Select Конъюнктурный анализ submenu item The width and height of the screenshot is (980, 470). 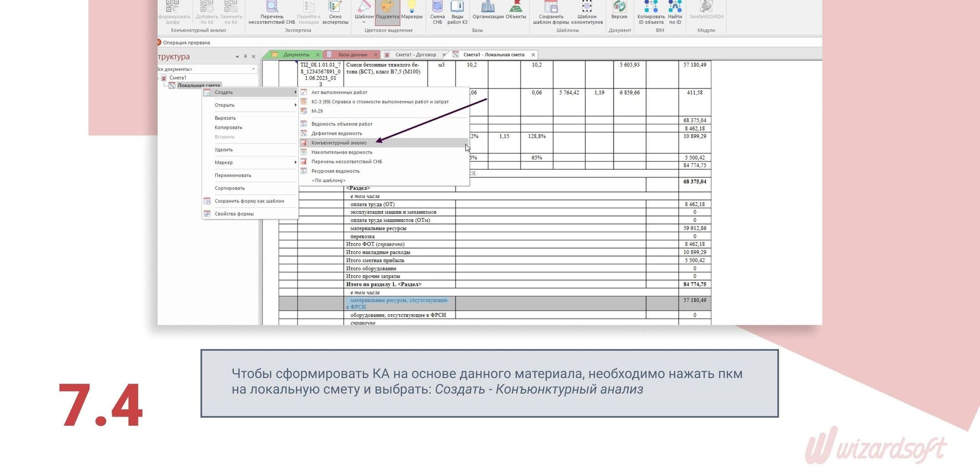click(x=339, y=143)
